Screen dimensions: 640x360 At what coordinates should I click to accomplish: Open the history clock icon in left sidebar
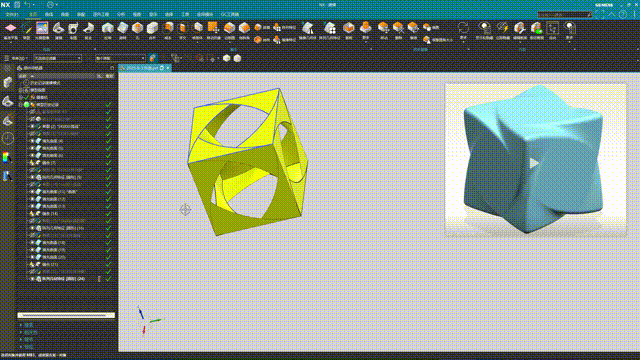click(x=8, y=138)
